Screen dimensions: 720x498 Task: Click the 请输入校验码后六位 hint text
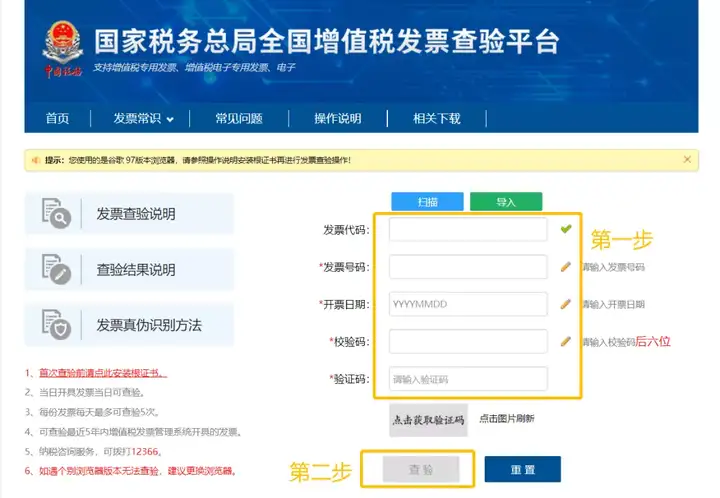626,341
